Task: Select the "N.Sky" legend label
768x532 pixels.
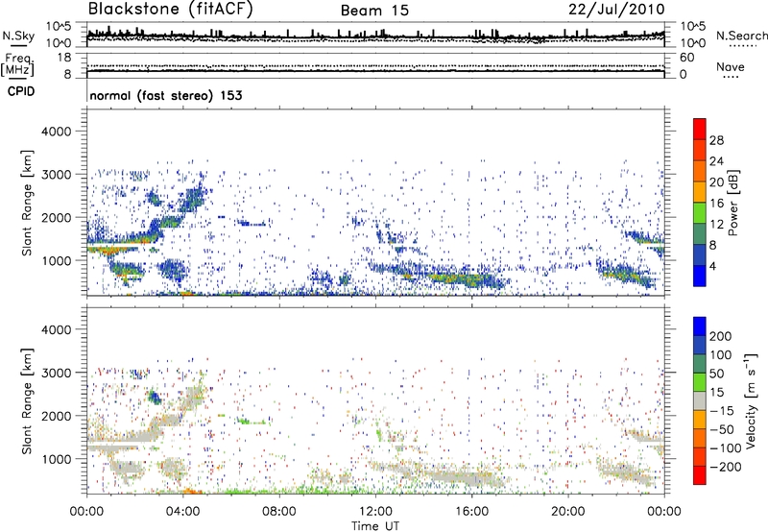Action: click(18, 36)
